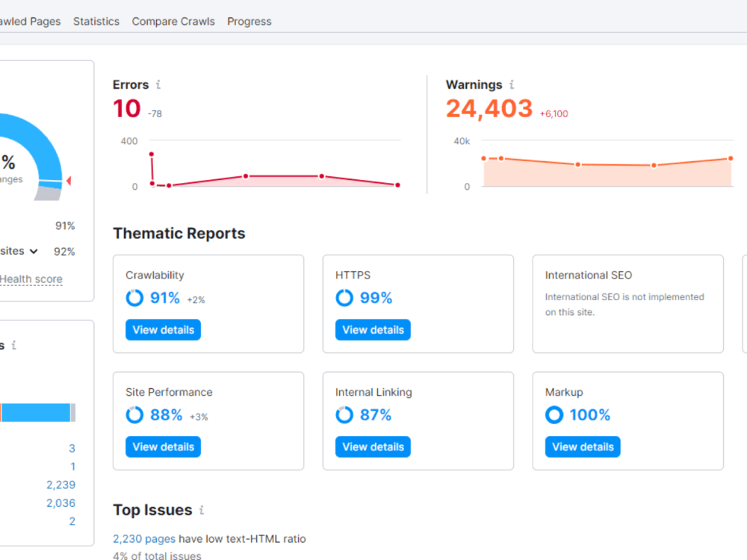Click the Top Issues info icon
Image resolution: width=747 pixels, height=560 pixels.
[x=202, y=510]
